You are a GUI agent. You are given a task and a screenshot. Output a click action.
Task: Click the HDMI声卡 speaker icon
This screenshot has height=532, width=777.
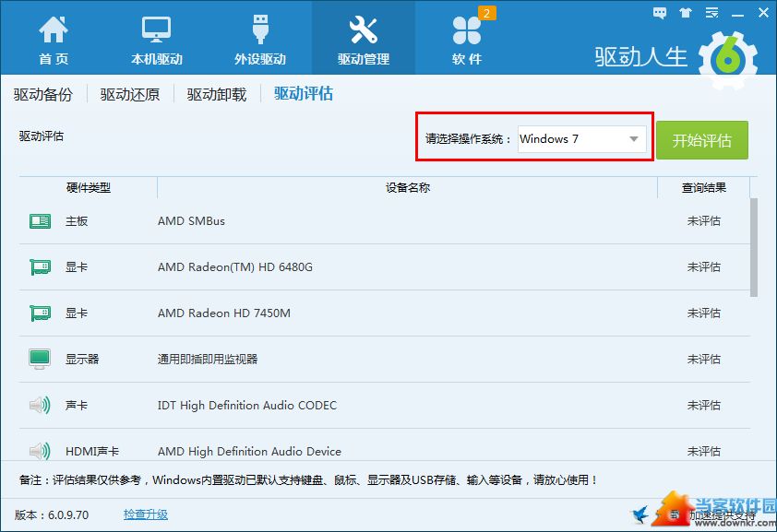[x=40, y=452]
